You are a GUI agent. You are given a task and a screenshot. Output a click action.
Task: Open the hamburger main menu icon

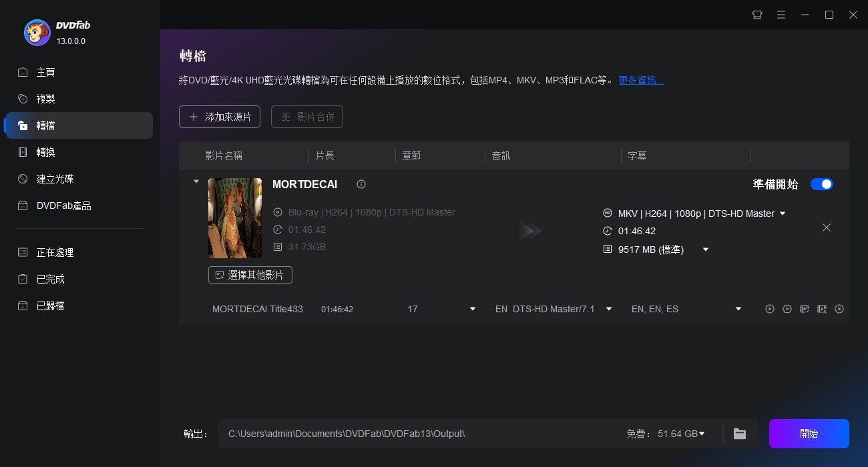tap(781, 15)
